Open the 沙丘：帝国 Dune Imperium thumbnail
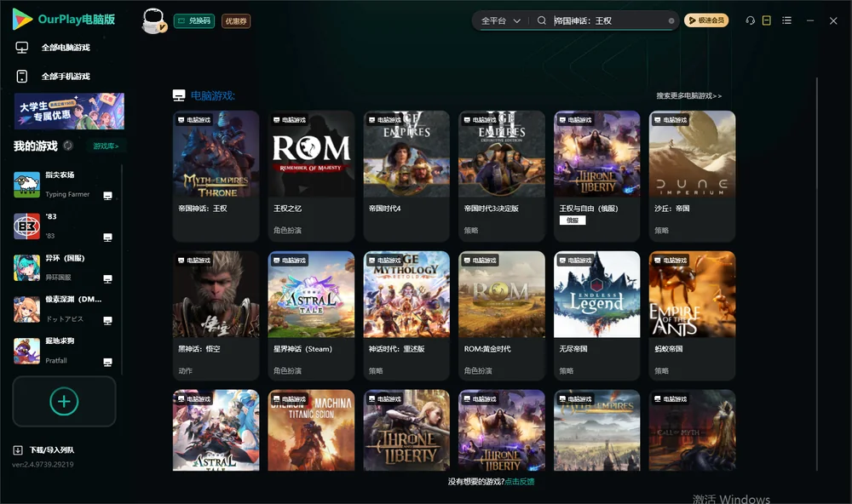The width and height of the screenshot is (852, 504). (x=692, y=154)
